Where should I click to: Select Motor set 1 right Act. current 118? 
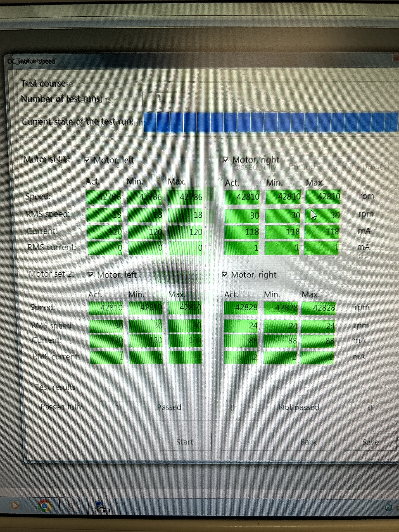pyautogui.click(x=242, y=232)
